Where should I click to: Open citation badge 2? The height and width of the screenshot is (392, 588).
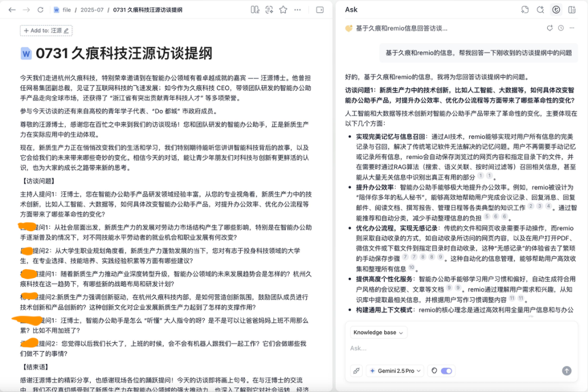(531, 206)
